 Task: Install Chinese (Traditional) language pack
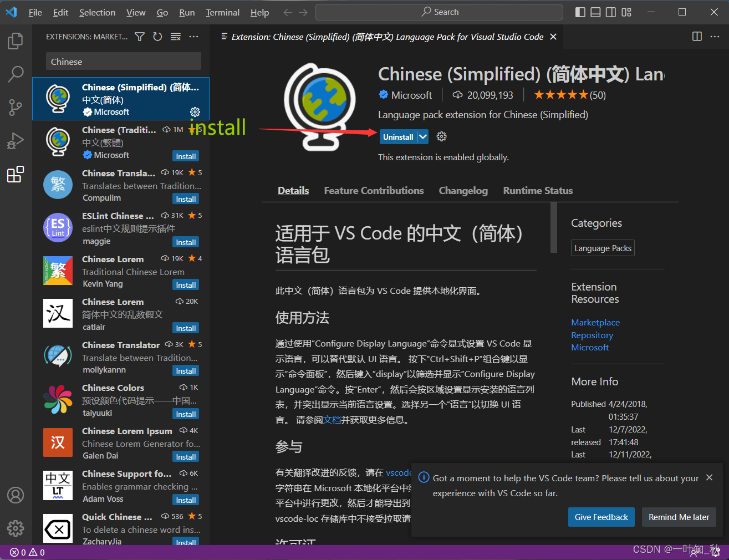(x=186, y=156)
